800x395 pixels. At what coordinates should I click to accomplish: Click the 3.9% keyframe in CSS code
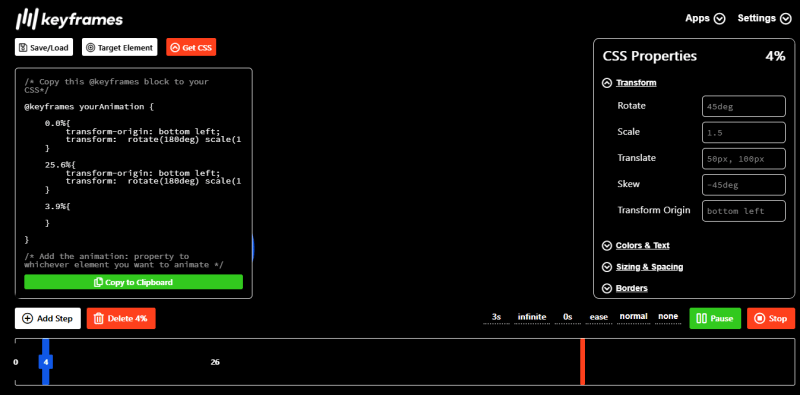pos(58,206)
